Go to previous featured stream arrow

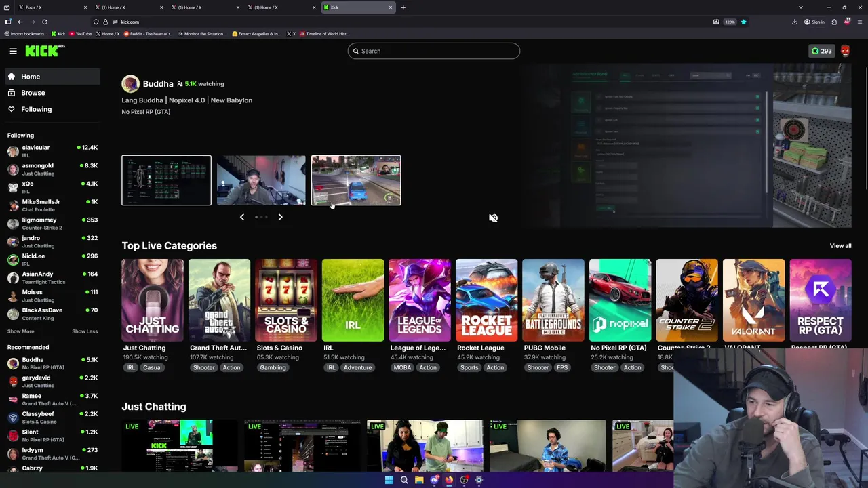pyautogui.click(x=242, y=217)
